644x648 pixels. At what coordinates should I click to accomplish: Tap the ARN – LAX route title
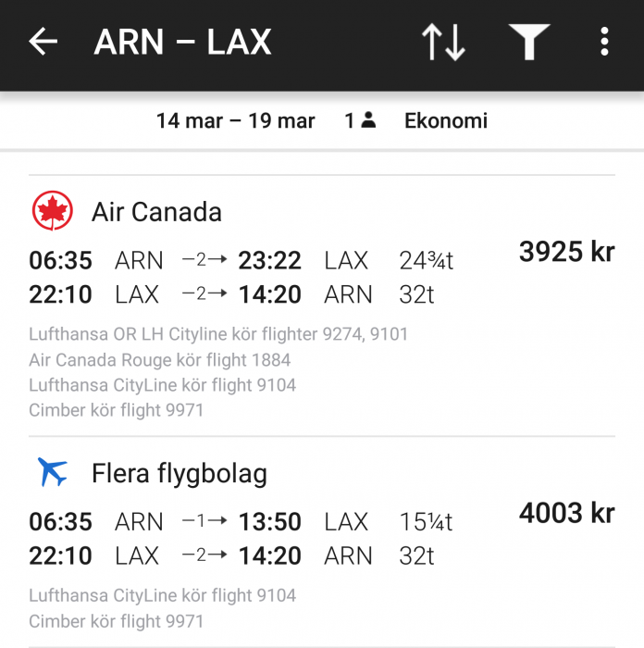coord(182,43)
